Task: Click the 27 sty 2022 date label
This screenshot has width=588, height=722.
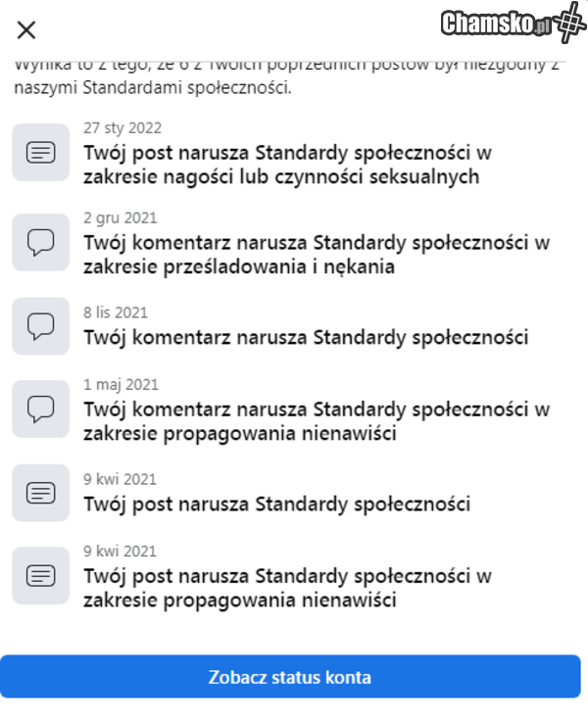Action: click(122, 128)
